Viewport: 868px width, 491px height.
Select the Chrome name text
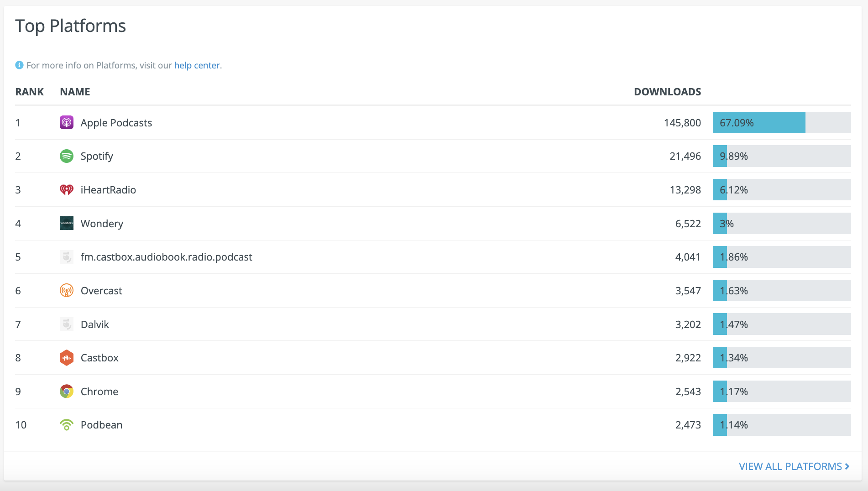click(99, 392)
